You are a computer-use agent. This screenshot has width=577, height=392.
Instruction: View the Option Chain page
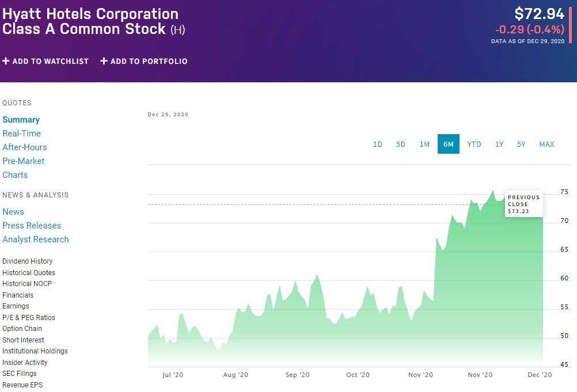(22, 329)
